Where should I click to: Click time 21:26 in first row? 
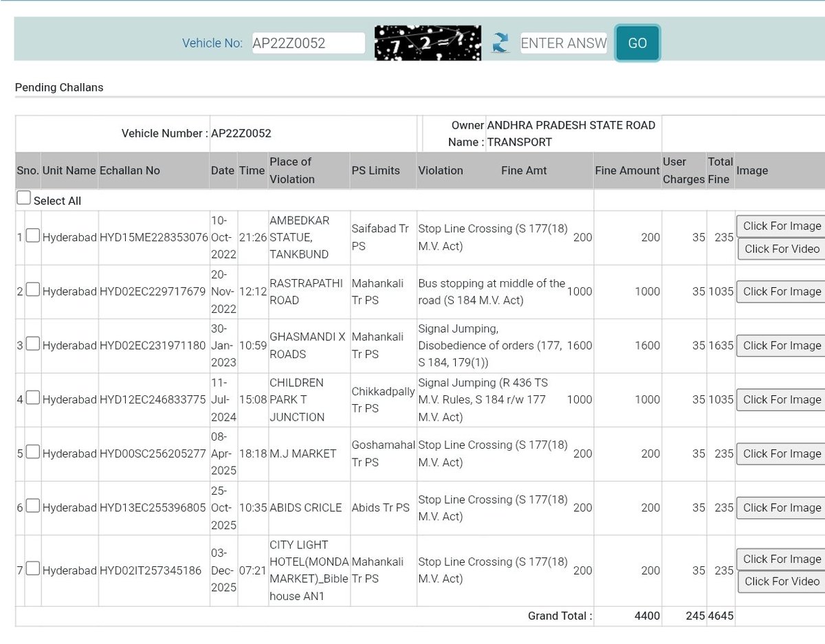tap(252, 237)
